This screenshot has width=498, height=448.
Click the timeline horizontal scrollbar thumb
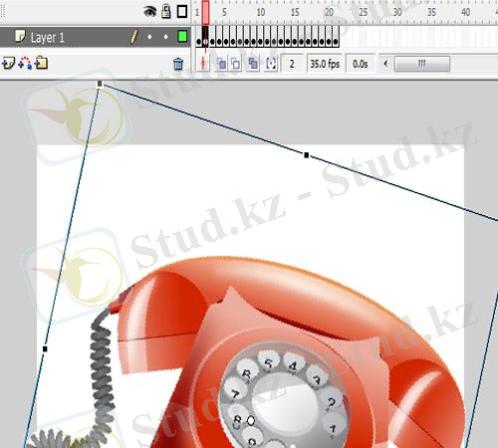[x=422, y=64]
